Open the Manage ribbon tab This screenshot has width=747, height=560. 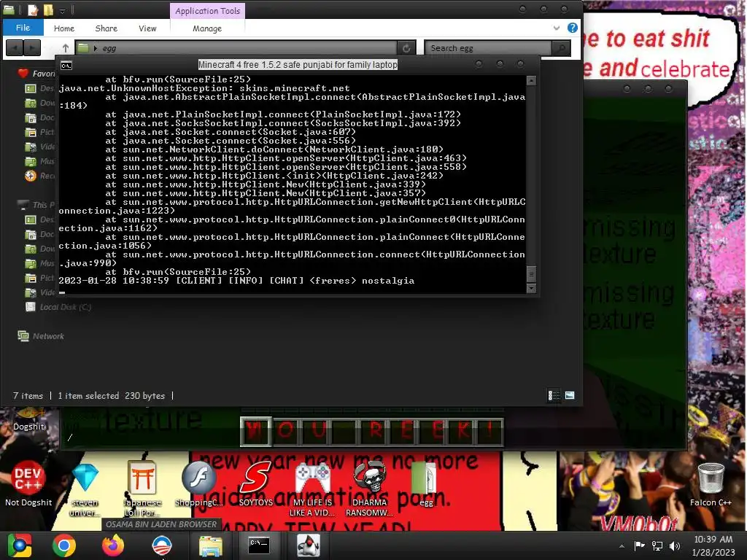click(x=206, y=28)
